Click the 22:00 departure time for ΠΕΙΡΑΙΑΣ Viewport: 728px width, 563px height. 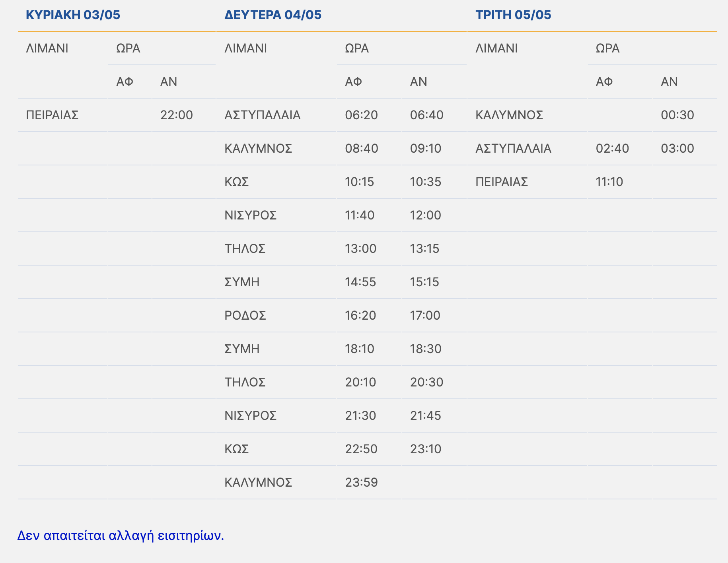[176, 115]
